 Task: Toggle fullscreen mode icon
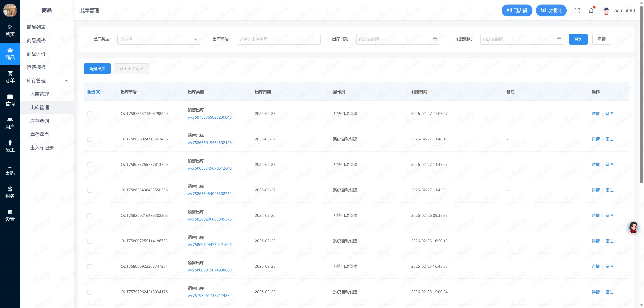point(577,11)
